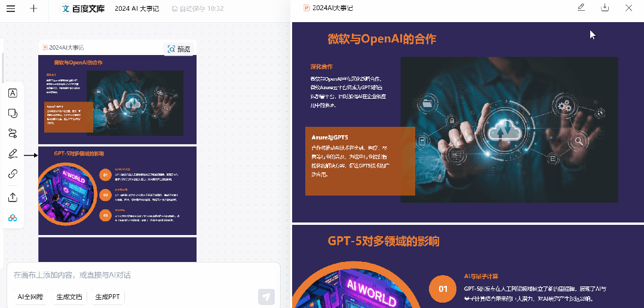Screen dimensions: 644x308
Task: Click the 微软与OpenAI的合作 heading in preview
Action: click(x=382, y=39)
